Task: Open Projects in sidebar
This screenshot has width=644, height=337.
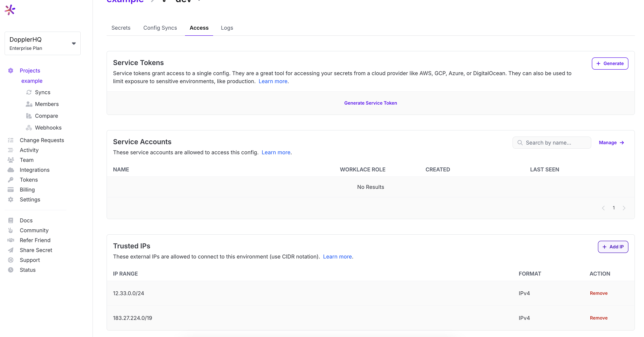Action: pyautogui.click(x=30, y=71)
